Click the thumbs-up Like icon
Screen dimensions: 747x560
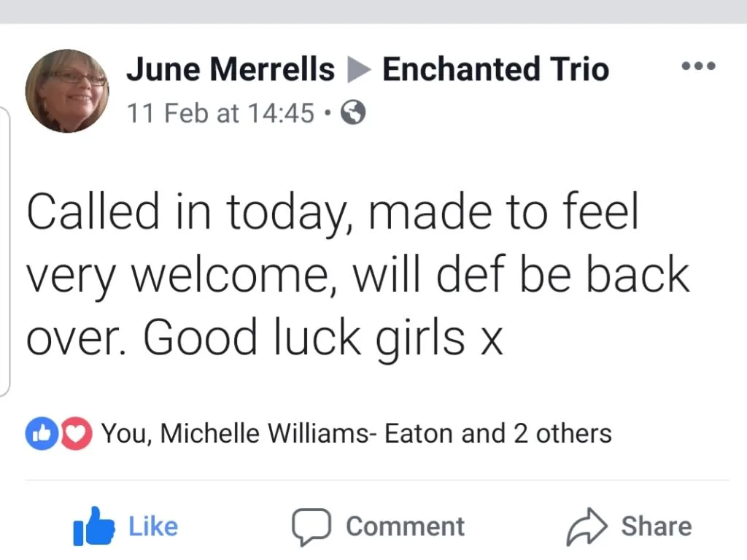(93, 526)
